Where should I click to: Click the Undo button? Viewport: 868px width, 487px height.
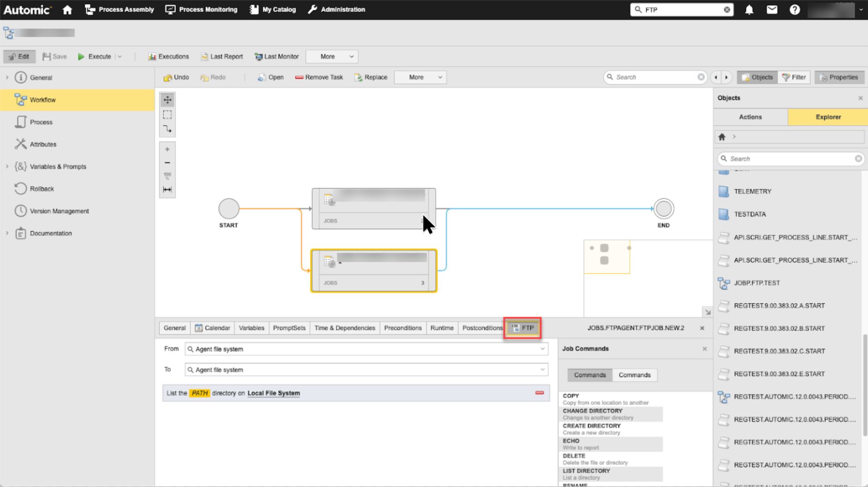(176, 77)
